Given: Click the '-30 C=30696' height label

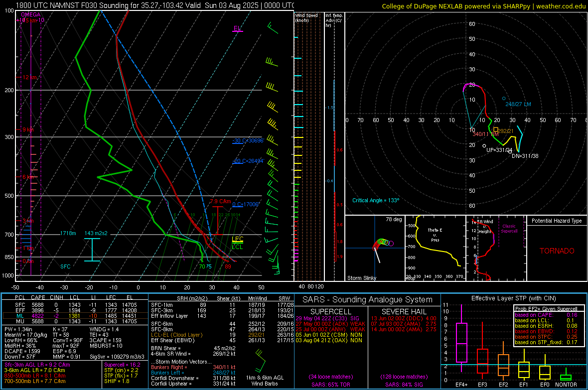Looking at the screenshot, I should pyautogui.click(x=248, y=140).
